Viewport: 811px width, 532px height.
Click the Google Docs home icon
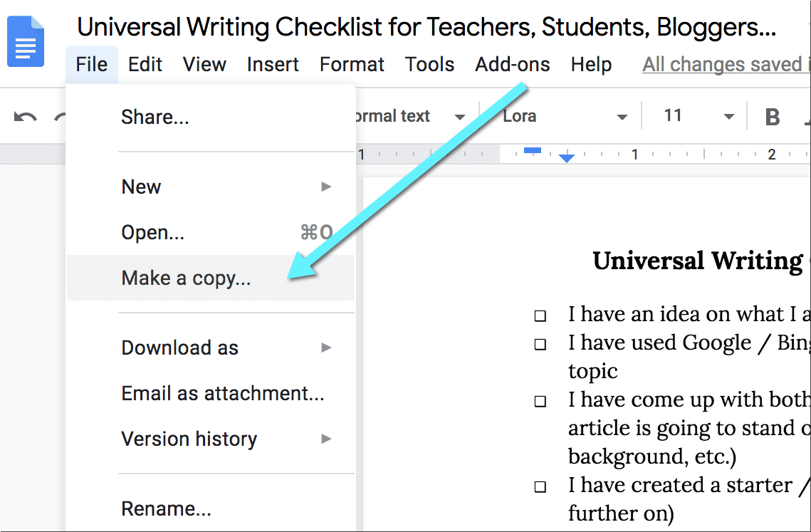click(x=26, y=41)
